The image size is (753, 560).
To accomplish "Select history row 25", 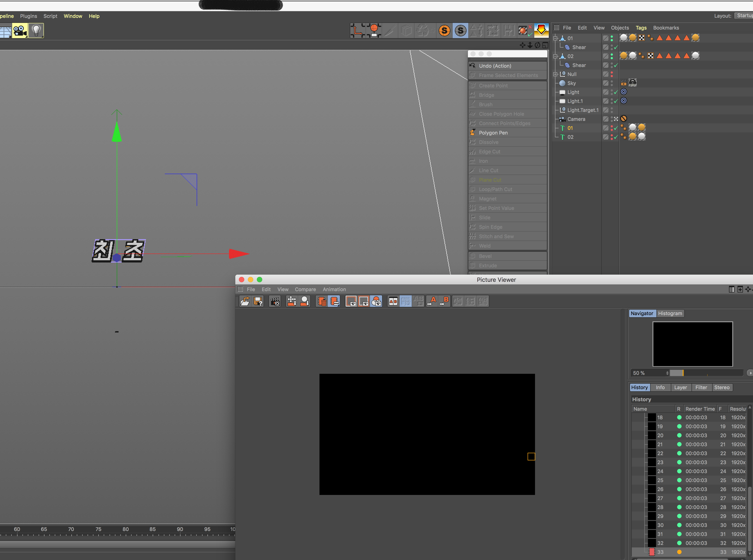I will pos(689,480).
